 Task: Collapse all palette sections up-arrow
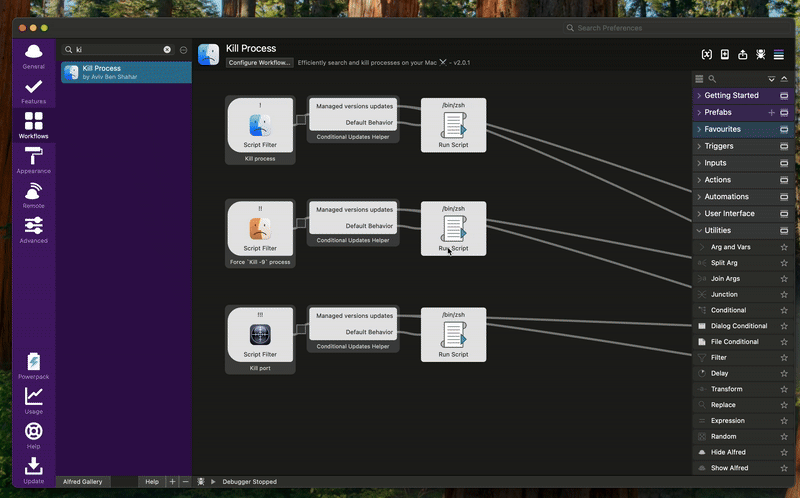click(784, 79)
